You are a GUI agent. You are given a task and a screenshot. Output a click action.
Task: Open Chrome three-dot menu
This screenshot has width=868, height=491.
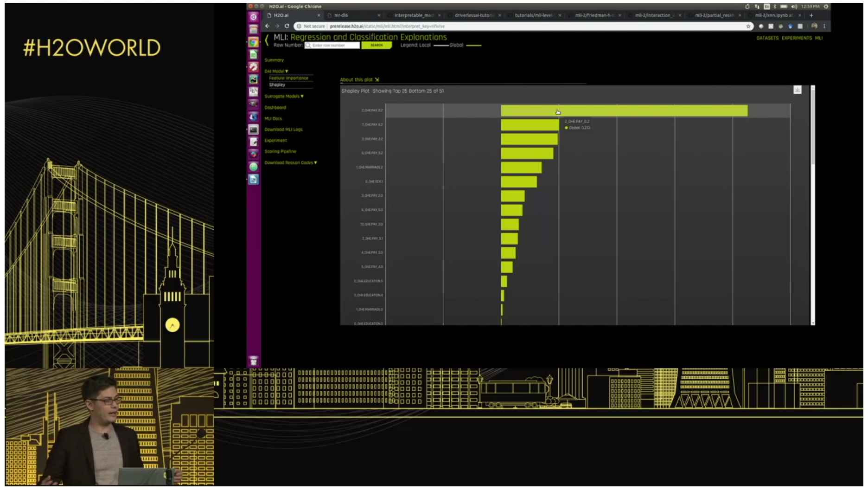point(824,26)
